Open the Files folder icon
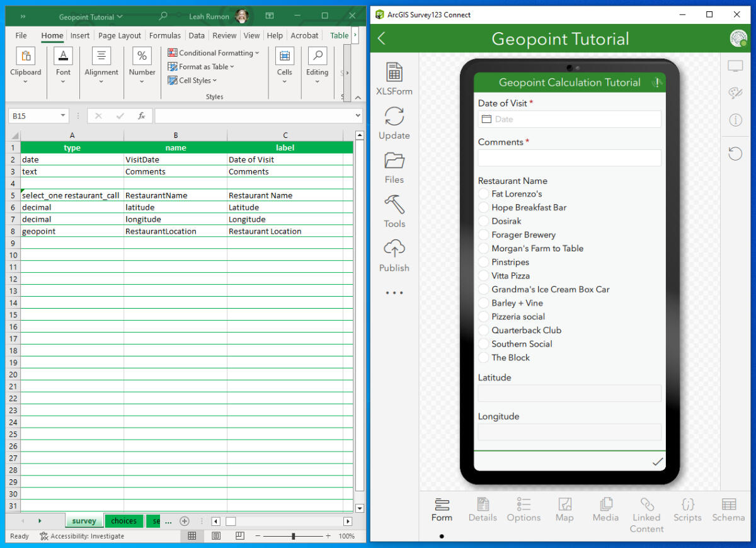 pyautogui.click(x=394, y=161)
